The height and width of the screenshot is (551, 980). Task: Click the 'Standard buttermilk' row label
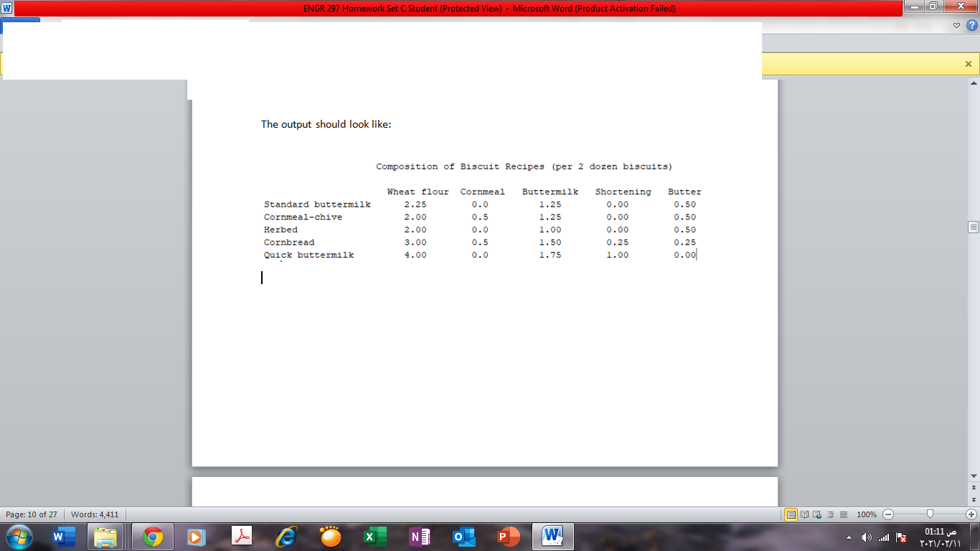(x=317, y=204)
